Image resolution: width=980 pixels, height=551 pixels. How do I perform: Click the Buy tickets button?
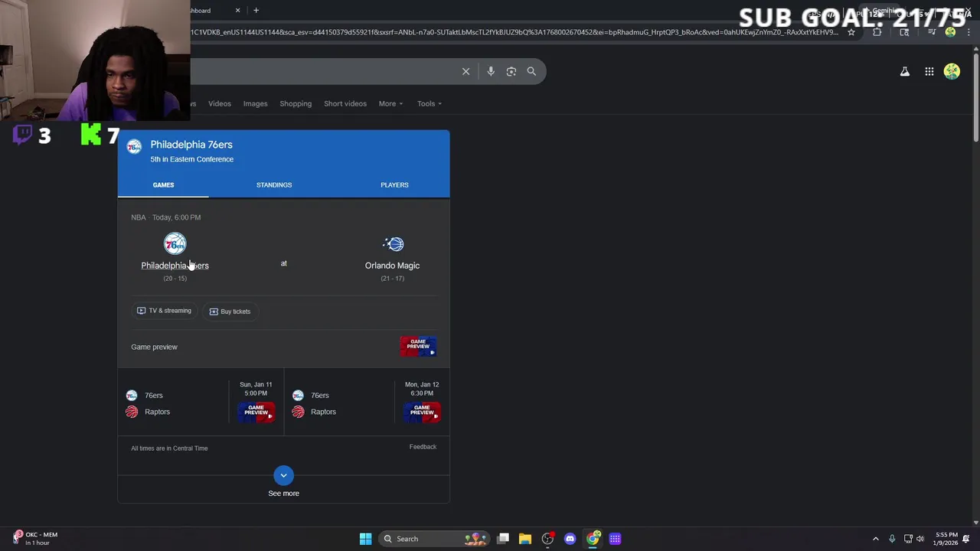point(230,311)
